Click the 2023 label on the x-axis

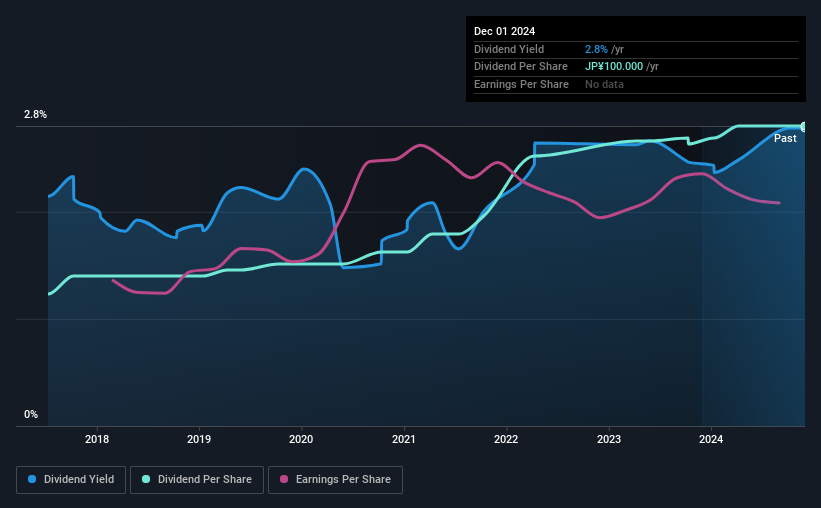(x=609, y=439)
